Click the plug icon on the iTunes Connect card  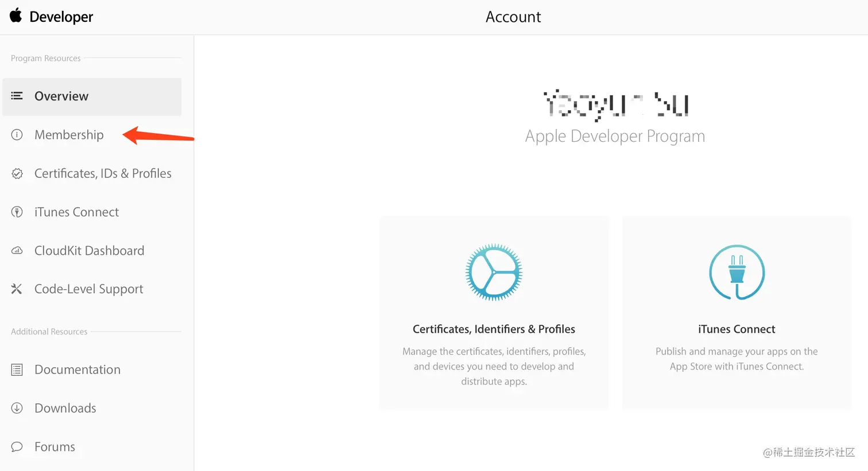[x=737, y=273]
